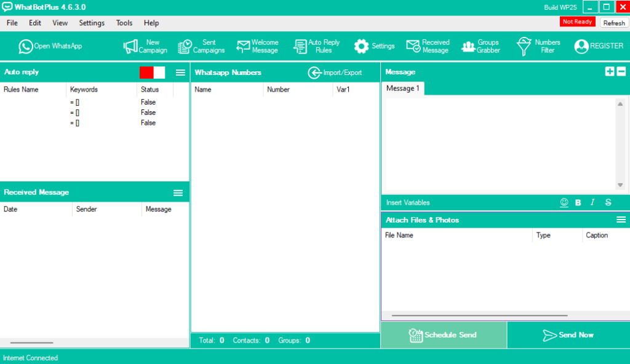Open the Attach Files & Photos menu
The image size is (630, 364).
pos(621,220)
